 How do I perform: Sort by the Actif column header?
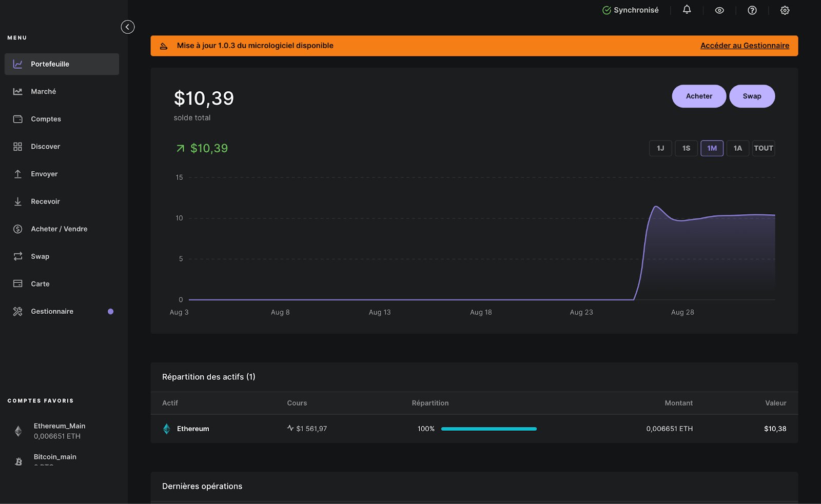(170, 403)
